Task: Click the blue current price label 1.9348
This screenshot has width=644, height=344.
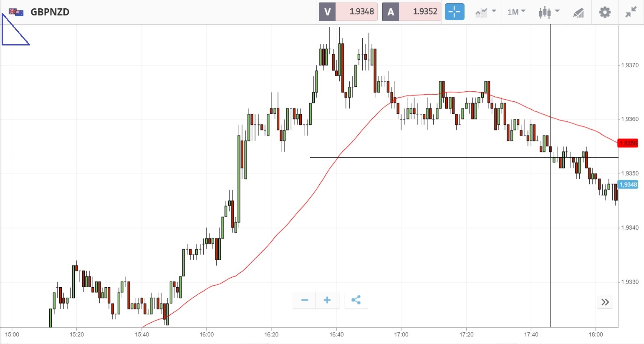Action: pos(628,185)
